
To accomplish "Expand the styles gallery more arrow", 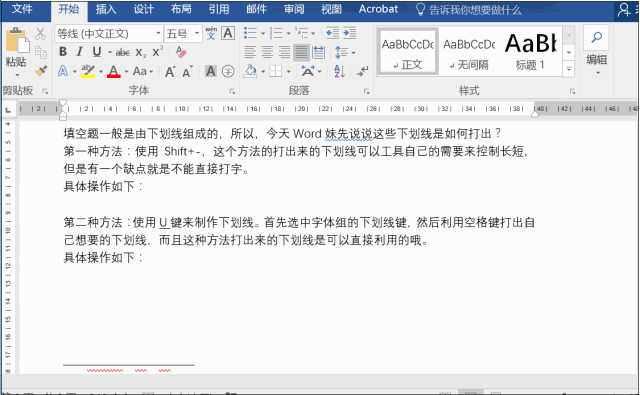I will pos(569,69).
